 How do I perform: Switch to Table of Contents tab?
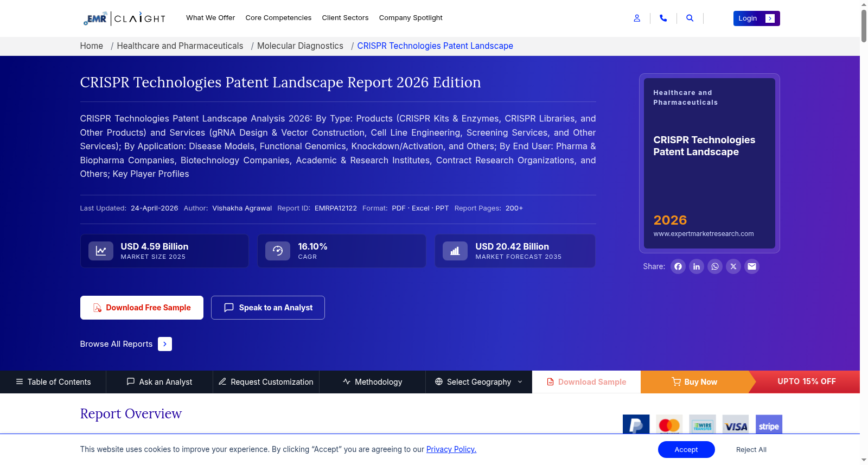[x=53, y=382]
